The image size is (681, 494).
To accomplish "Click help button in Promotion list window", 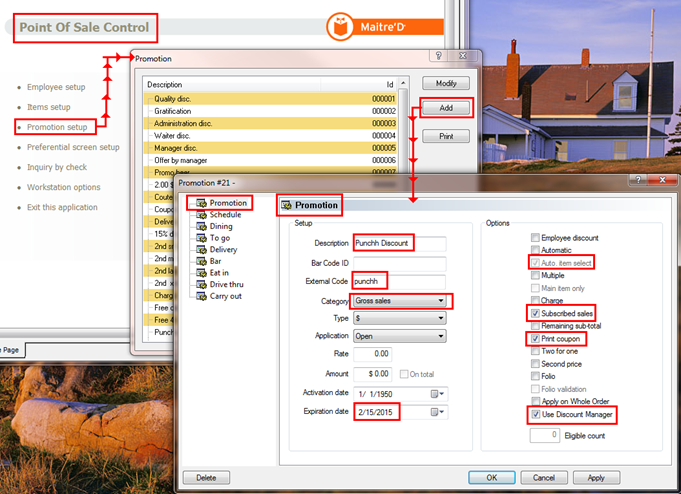I will click(439, 56).
